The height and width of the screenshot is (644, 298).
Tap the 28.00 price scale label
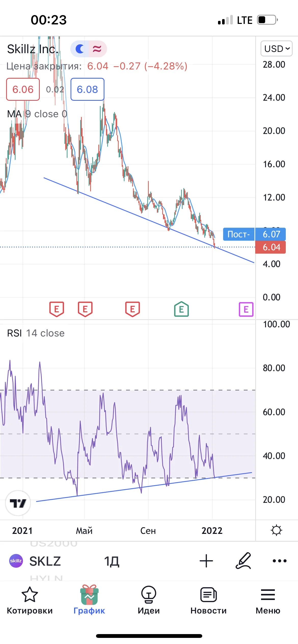tap(274, 64)
